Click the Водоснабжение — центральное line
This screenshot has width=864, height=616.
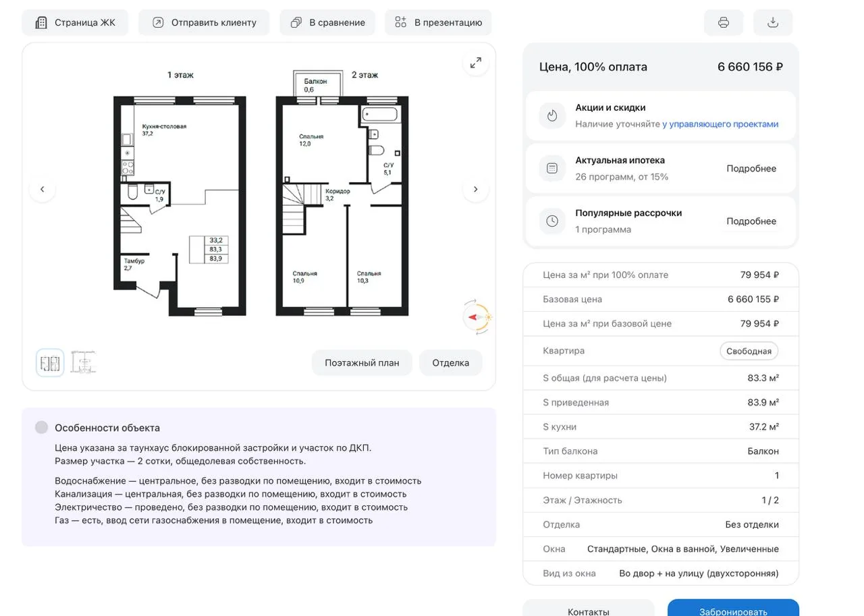pos(238,481)
